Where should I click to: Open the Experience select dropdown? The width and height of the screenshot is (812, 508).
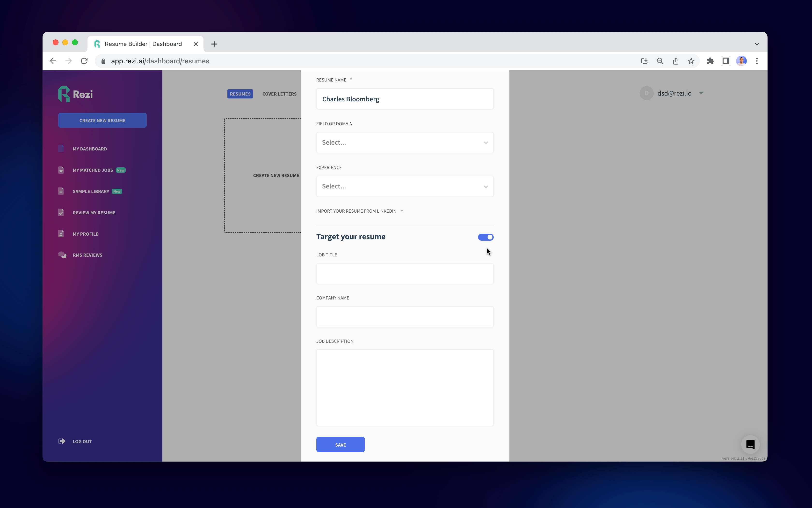(405, 186)
